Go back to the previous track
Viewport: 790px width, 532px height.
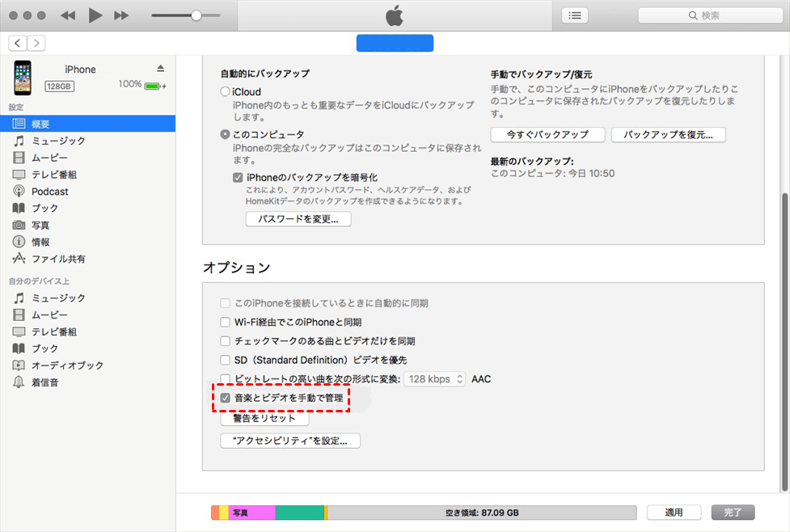68,15
